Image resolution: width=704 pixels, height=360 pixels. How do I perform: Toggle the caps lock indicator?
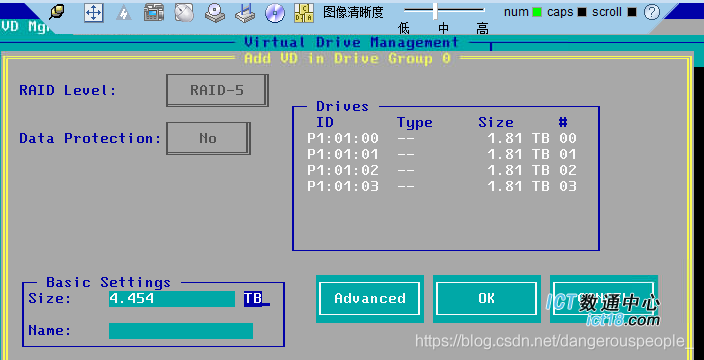tap(582, 12)
